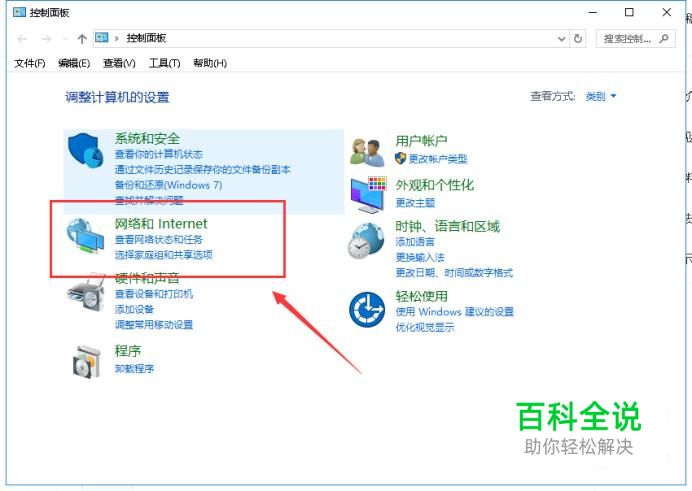The width and height of the screenshot is (692, 491).
Task: Open the 网络和 Internet heading
Action: 161,224
